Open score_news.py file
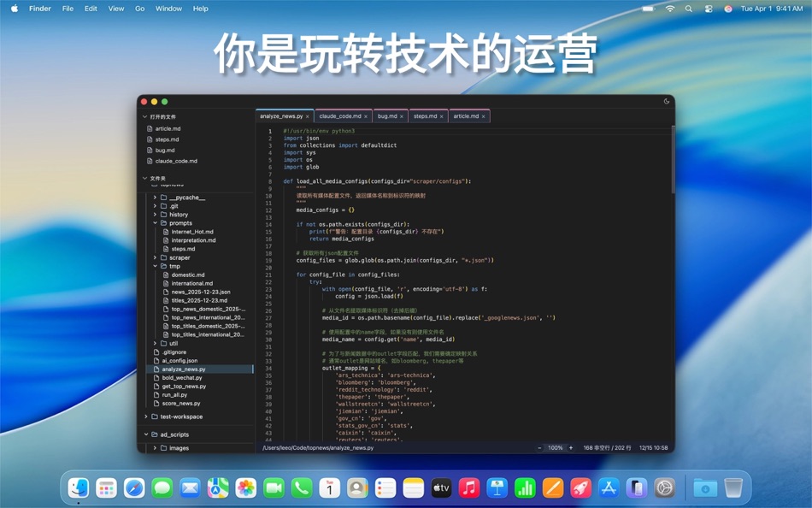This screenshot has width=812, height=508. click(x=180, y=404)
